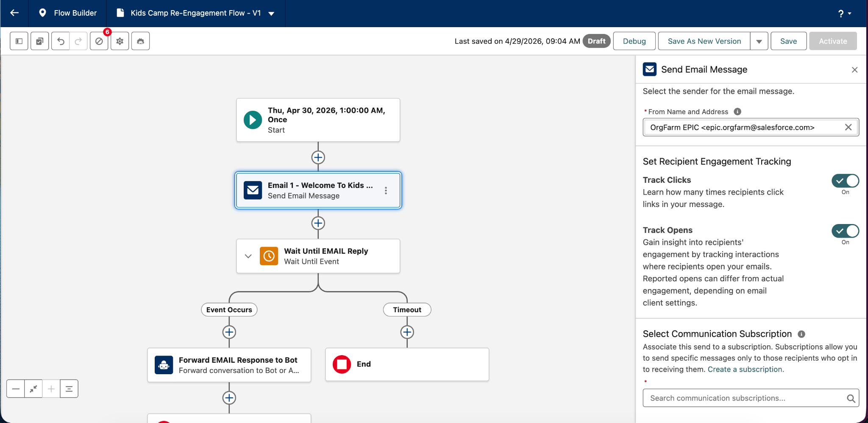The width and height of the screenshot is (868, 423).
Task: Click the Redo arrow icon
Action: point(78,41)
